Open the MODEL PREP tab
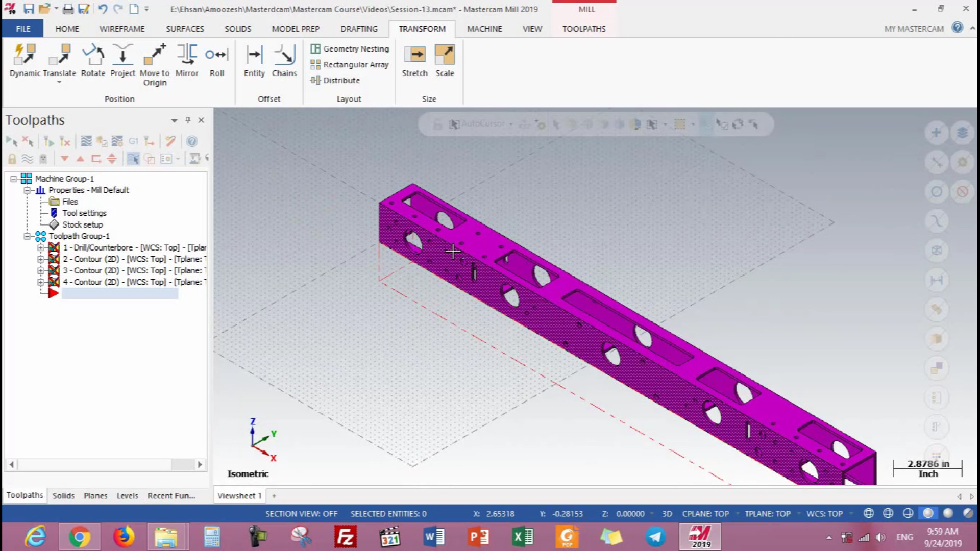 click(296, 29)
